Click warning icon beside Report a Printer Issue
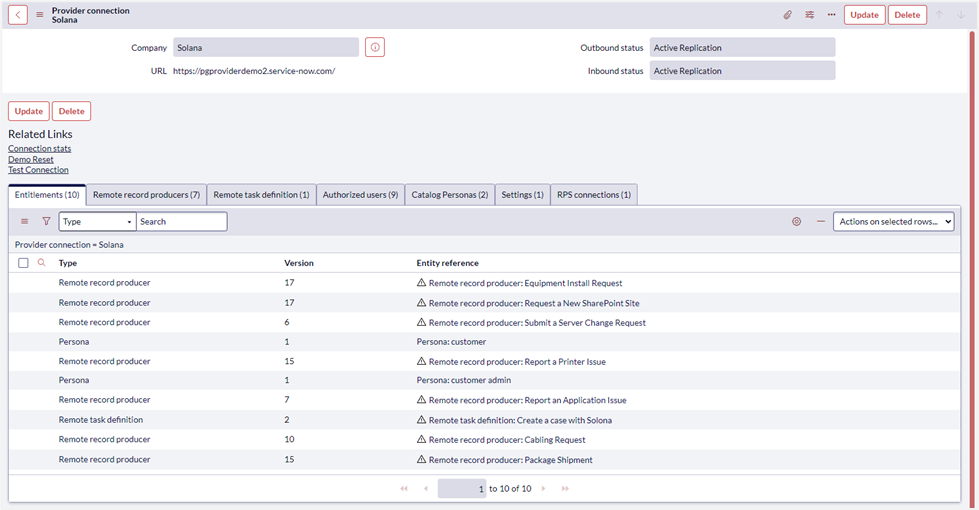 click(x=421, y=361)
